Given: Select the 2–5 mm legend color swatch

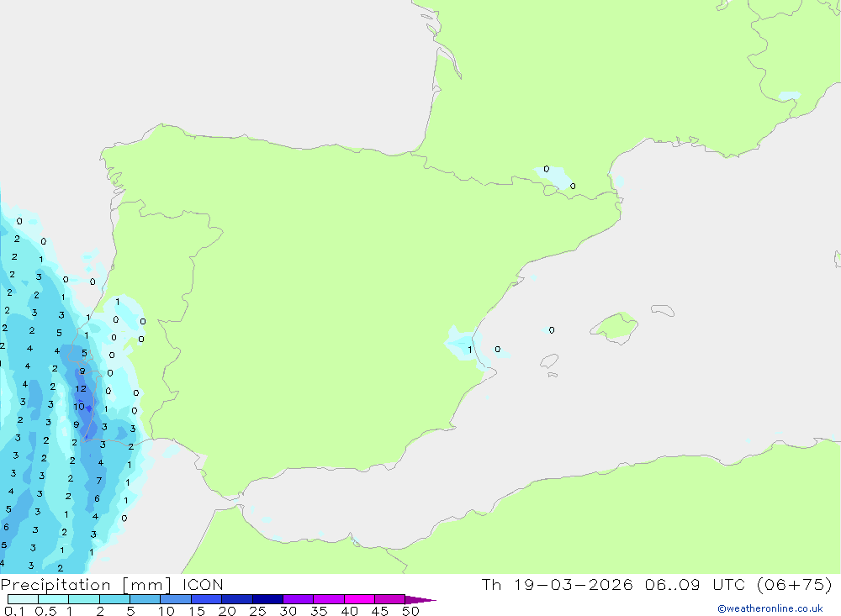Looking at the screenshot, I should coord(114,599).
